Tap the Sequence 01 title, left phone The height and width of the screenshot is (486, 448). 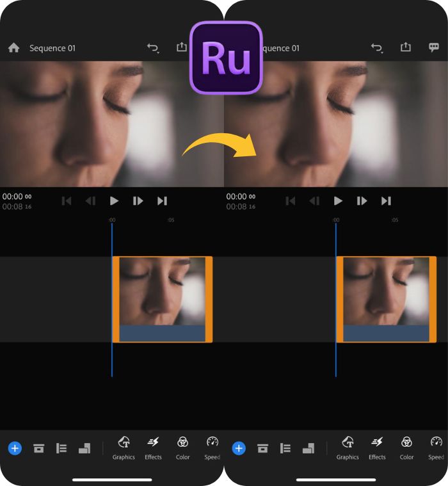(52, 48)
